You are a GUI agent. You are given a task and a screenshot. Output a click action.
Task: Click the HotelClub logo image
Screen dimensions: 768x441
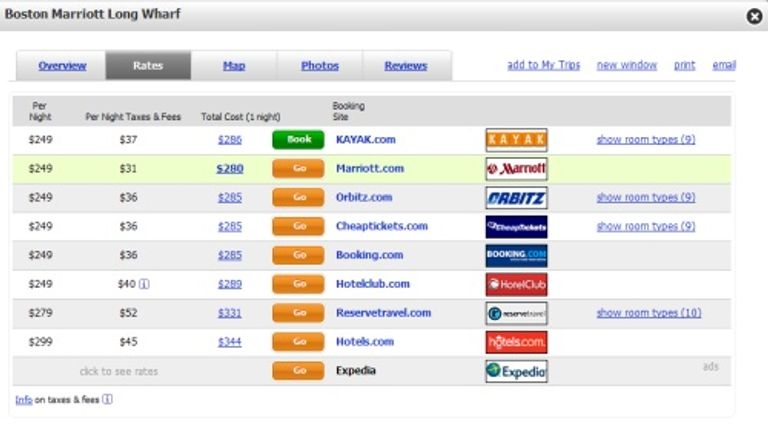click(x=516, y=284)
